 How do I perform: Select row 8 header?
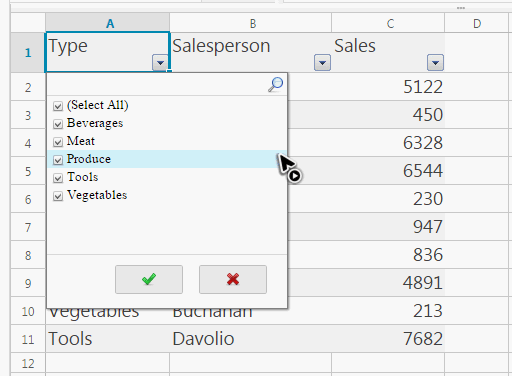tap(28, 255)
